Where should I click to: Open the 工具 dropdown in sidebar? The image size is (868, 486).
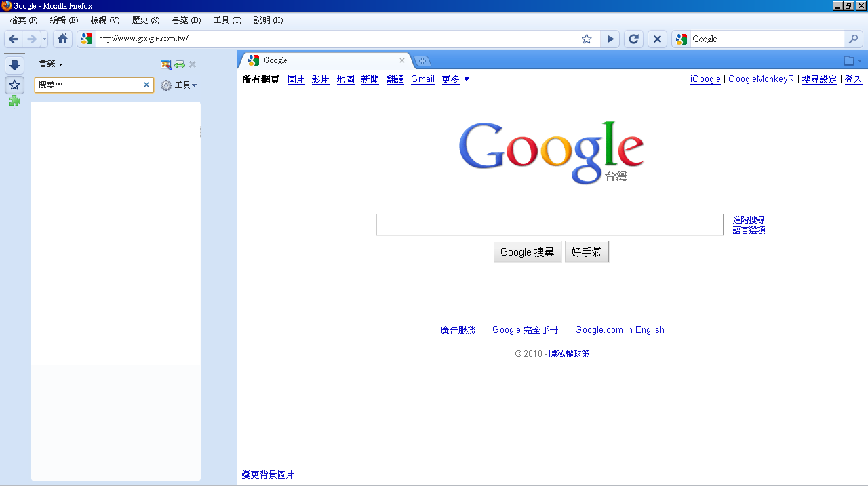tap(186, 85)
